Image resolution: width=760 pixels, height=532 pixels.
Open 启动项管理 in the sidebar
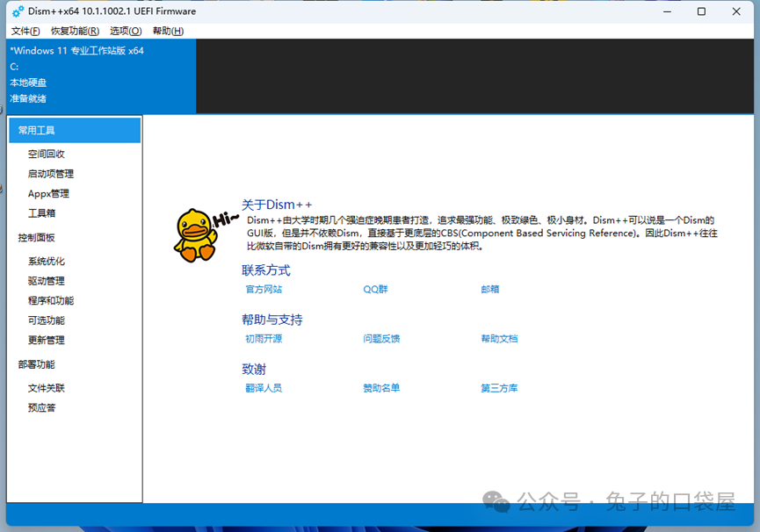coord(51,174)
